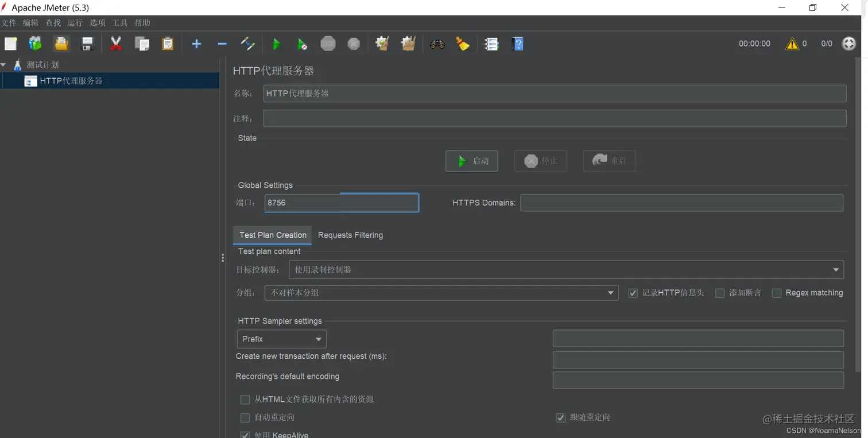Click the Prefix value input field
Image resolution: width=868 pixels, height=438 pixels.
698,339
